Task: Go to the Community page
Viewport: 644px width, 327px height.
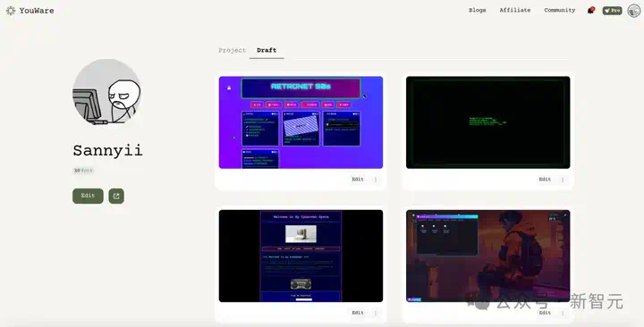Action: pyautogui.click(x=560, y=10)
